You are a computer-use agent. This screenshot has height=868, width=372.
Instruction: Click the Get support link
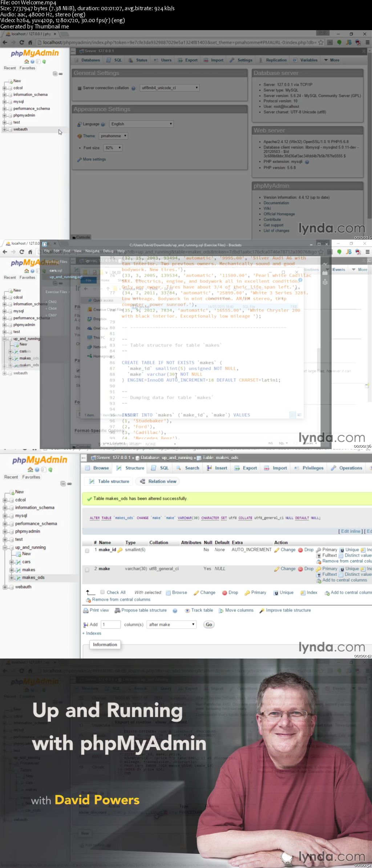pos(273,225)
